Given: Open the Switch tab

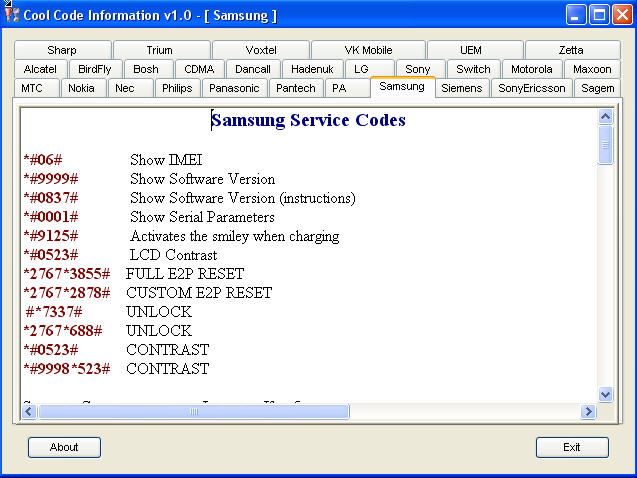Looking at the screenshot, I should tap(473, 69).
